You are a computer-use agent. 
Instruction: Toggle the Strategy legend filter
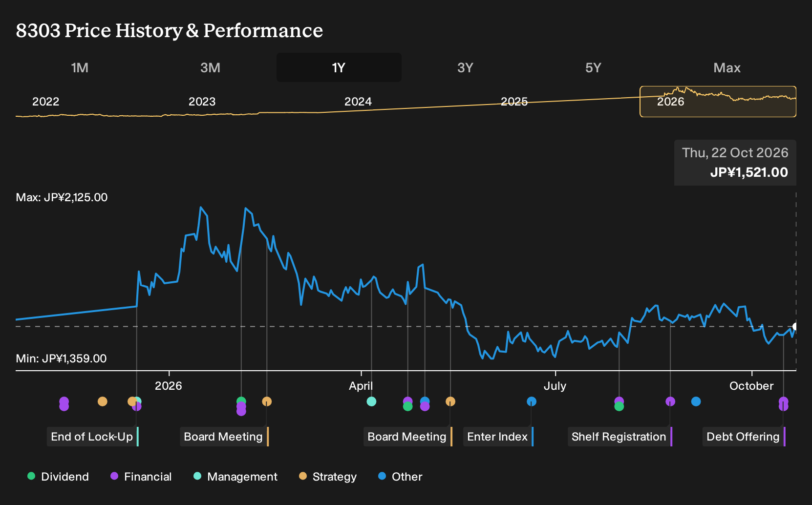click(x=328, y=476)
